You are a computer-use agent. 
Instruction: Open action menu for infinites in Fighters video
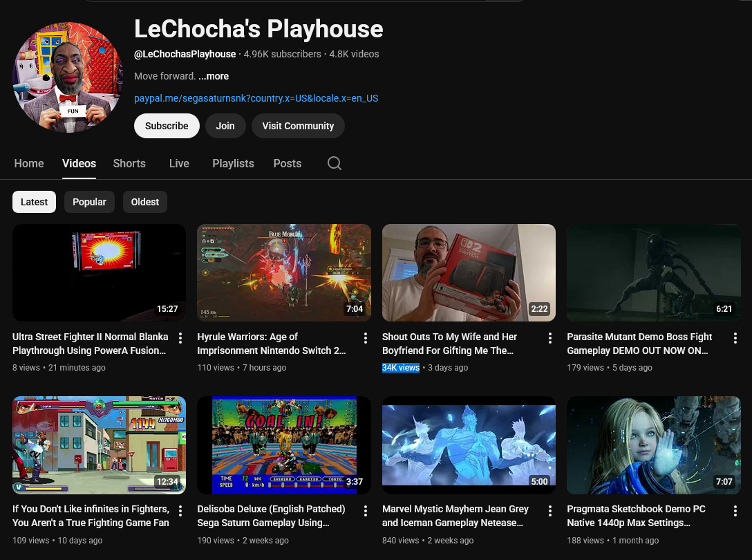pos(180,510)
